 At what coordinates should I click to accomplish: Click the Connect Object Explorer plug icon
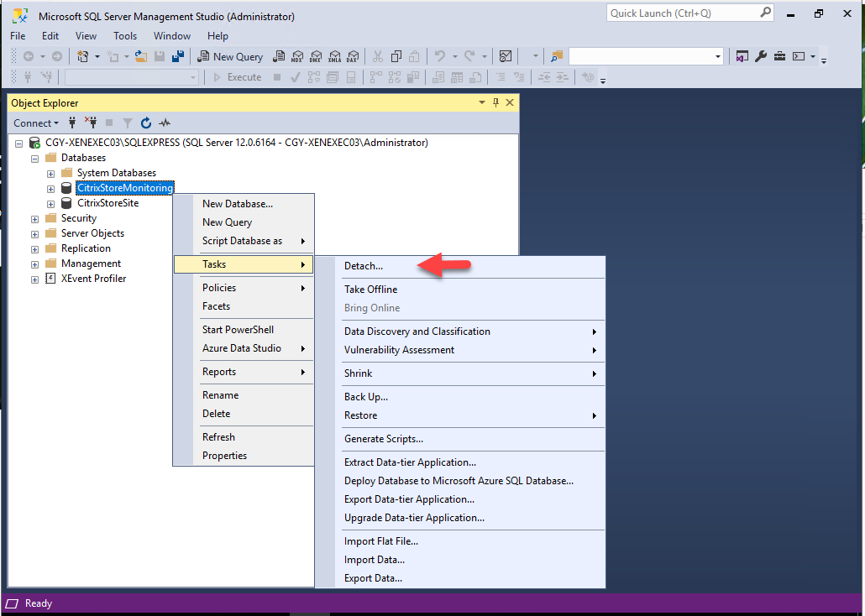73,123
